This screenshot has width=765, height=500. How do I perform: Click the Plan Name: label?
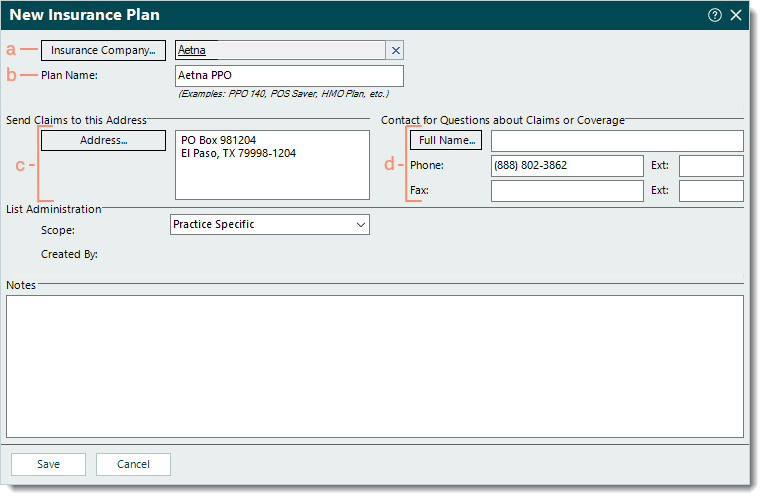pyautogui.click(x=69, y=76)
